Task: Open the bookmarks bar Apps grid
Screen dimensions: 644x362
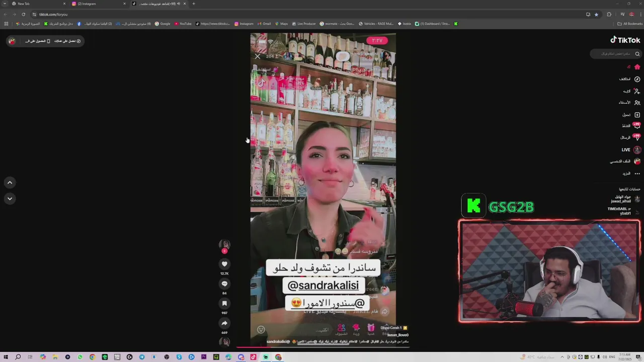Action: pyautogui.click(x=6, y=24)
